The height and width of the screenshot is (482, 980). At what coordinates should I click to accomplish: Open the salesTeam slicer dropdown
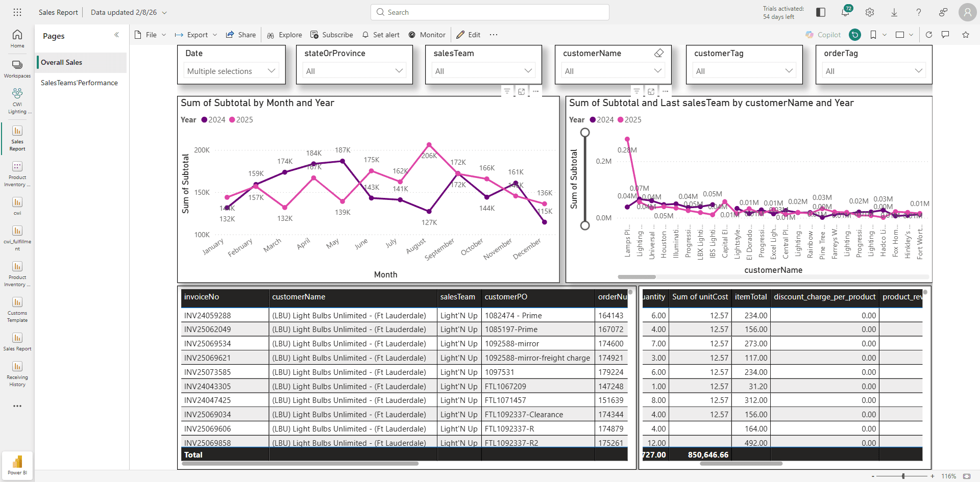coord(483,71)
